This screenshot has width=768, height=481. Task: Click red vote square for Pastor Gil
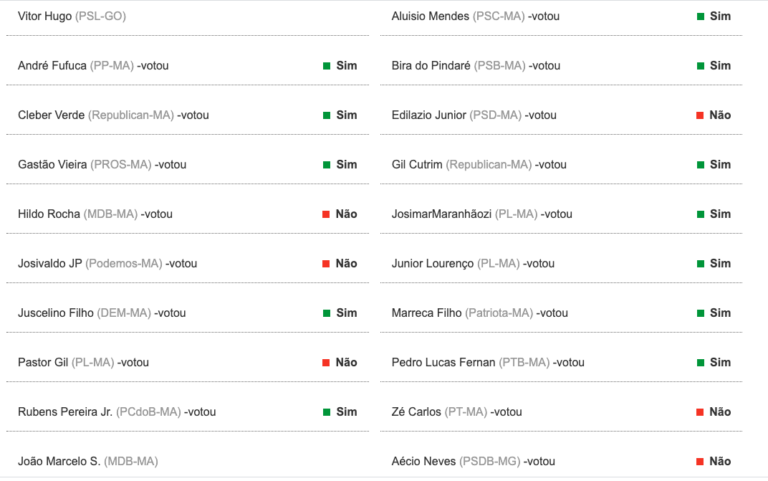[x=326, y=362]
